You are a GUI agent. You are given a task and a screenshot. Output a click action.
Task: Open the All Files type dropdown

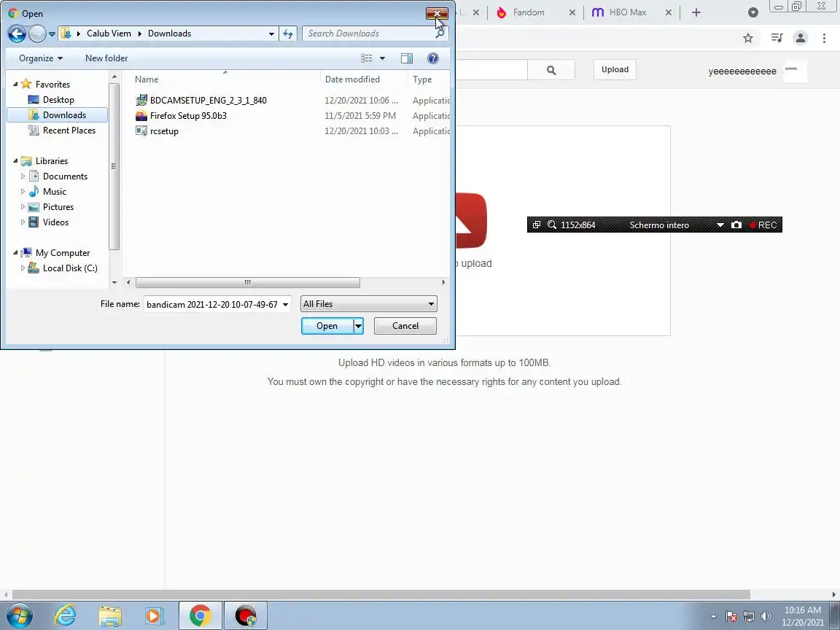click(x=368, y=304)
